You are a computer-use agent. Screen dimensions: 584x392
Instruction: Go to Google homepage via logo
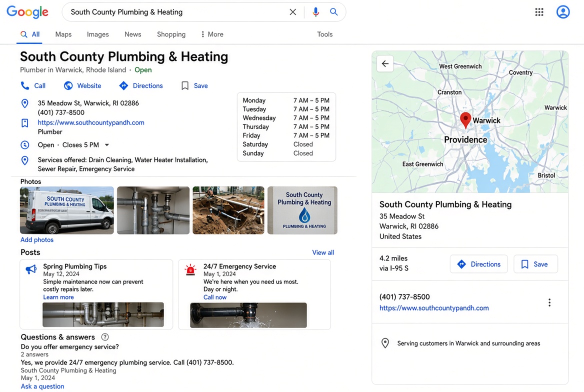click(27, 12)
